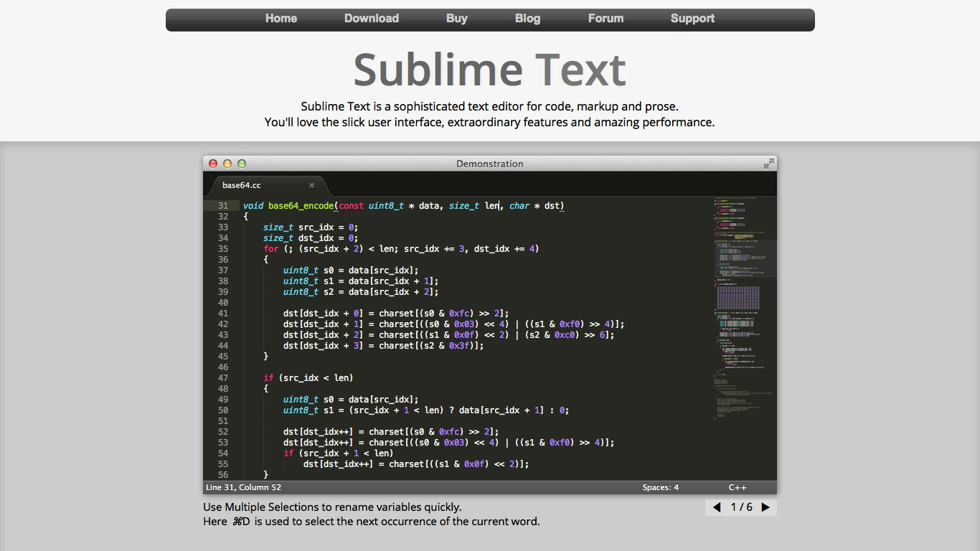Click the Buy link
The width and height of the screenshot is (980, 551).
pos(456,18)
